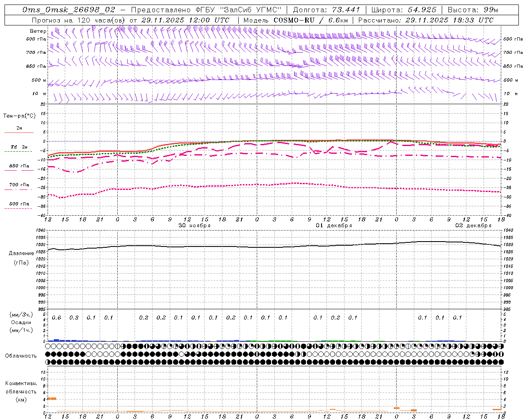Click the date label 30 ноября
Screen dimensions: 525x420
click(194, 226)
